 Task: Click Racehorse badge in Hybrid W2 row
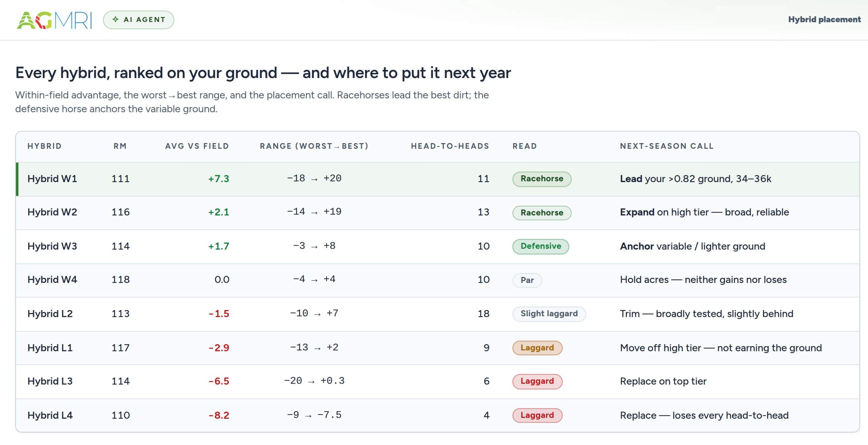(x=542, y=213)
